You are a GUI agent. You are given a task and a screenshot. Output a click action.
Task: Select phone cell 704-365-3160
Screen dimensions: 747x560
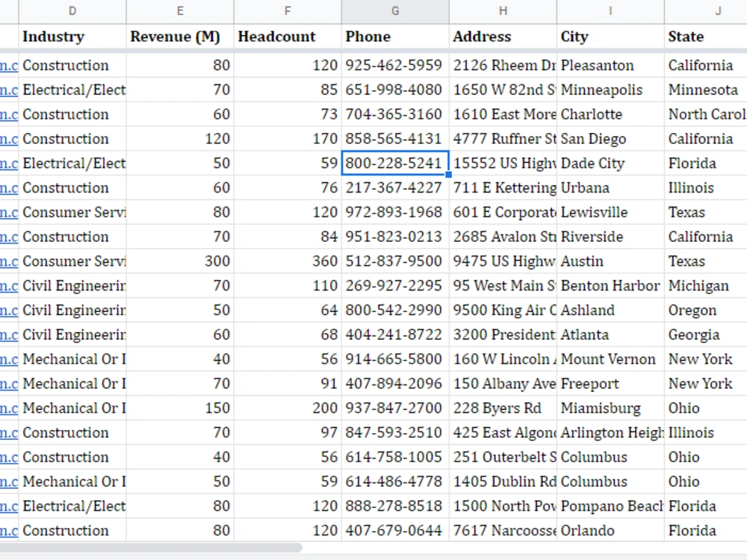click(x=395, y=114)
